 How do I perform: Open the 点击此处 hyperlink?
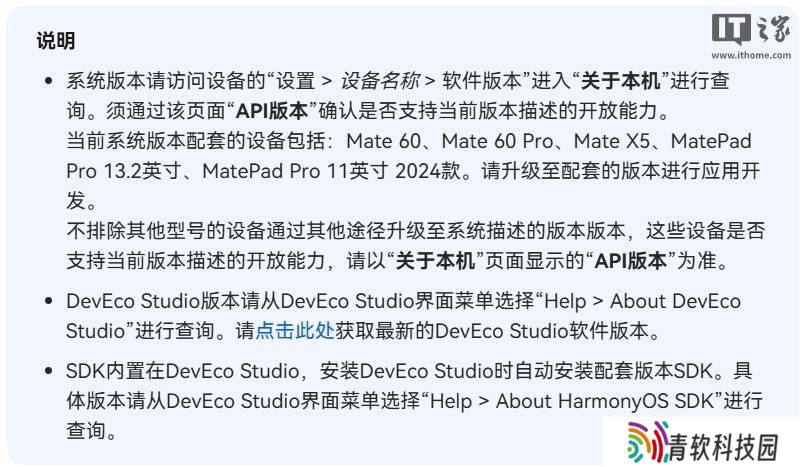pos(295,331)
